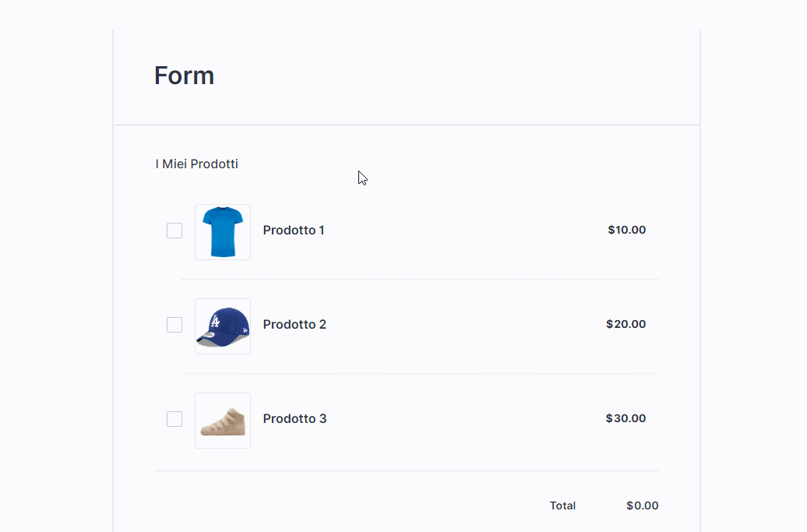Click the divider line below Form heading
The width and height of the screenshot is (807, 532).
[x=406, y=125]
